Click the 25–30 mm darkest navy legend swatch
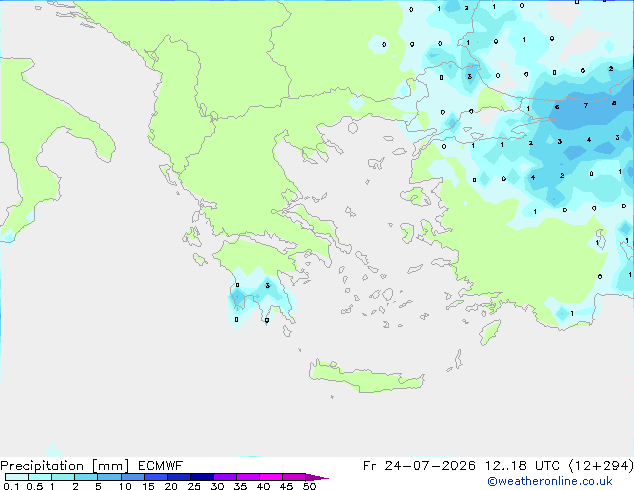 202,477
